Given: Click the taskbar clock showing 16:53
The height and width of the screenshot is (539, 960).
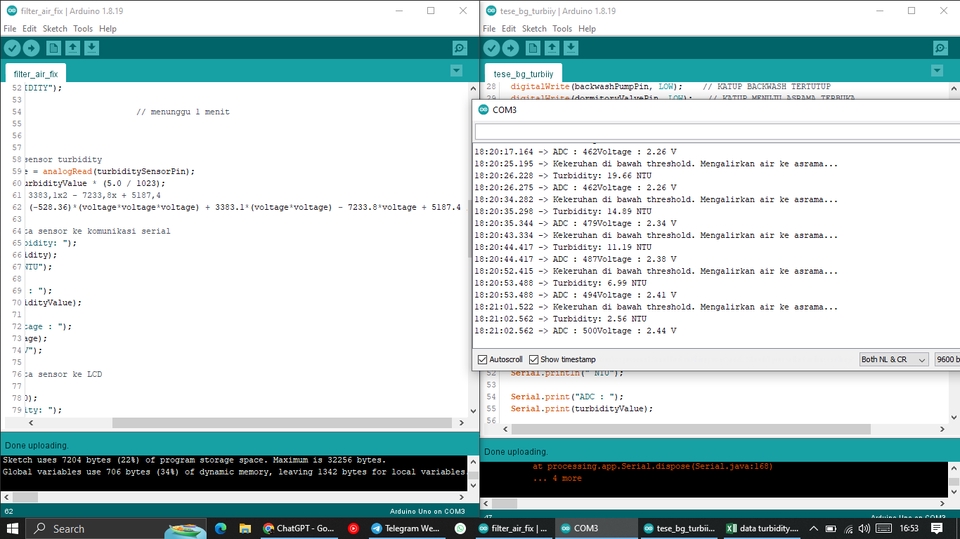Looking at the screenshot, I should (909, 528).
